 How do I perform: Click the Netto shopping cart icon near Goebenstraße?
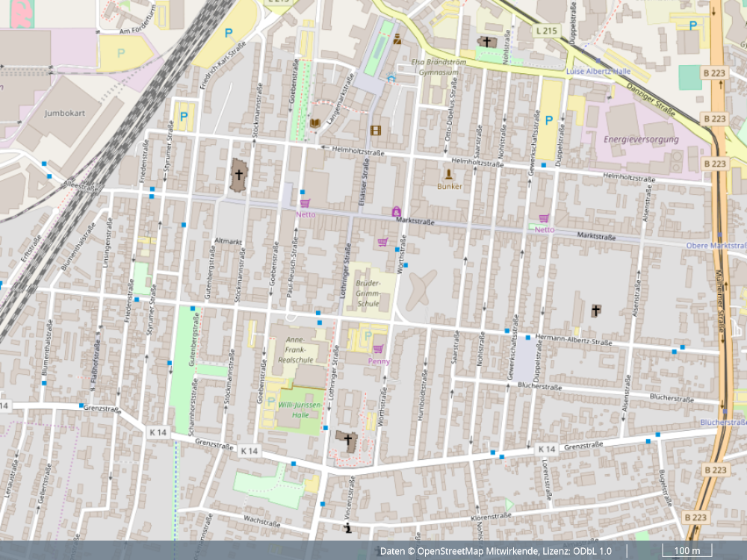tap(305, 203)
